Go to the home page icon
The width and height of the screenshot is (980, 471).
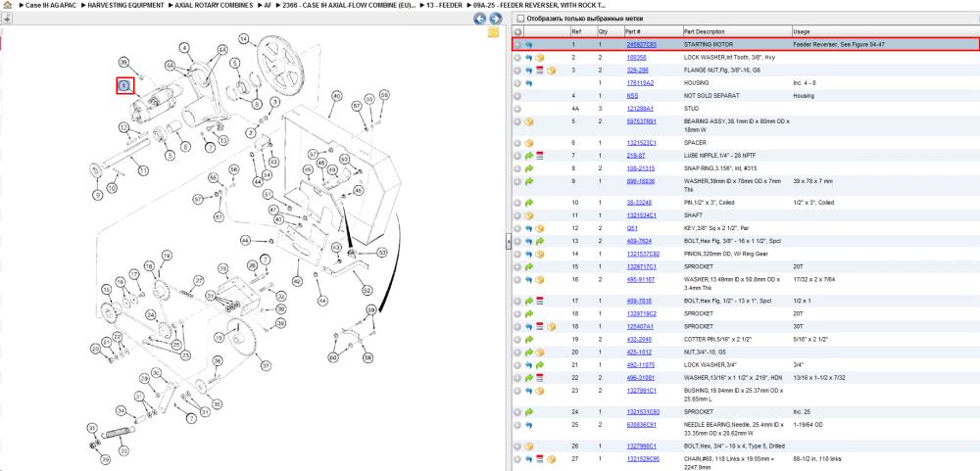pyautogui.click(x=7, y=4)
